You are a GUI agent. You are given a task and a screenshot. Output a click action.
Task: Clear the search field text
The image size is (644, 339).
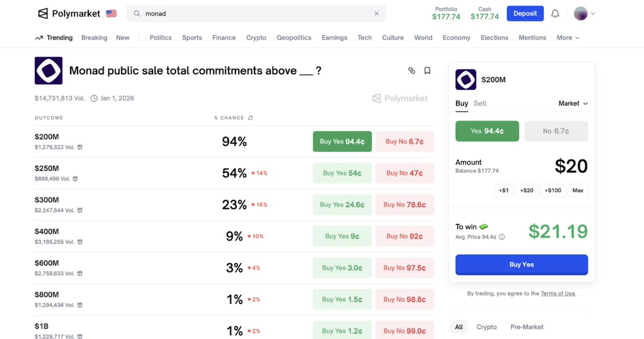[x=376, y=13]
